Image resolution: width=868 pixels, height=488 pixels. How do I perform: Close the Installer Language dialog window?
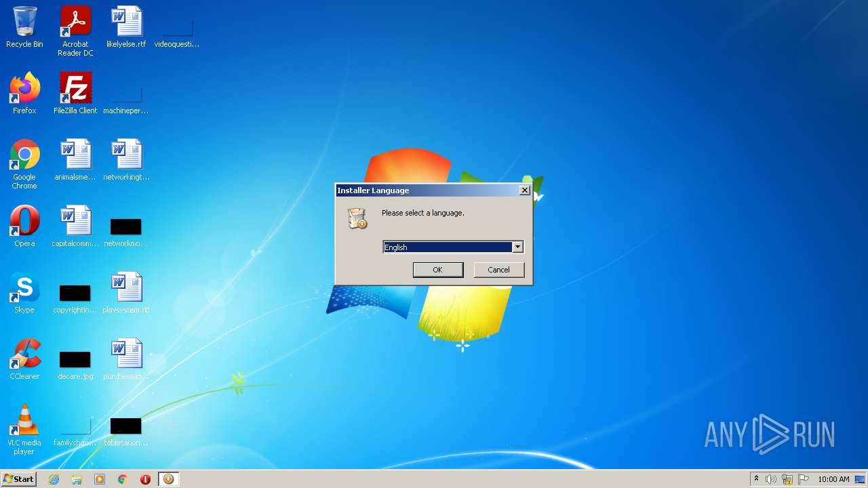[524, 190]
